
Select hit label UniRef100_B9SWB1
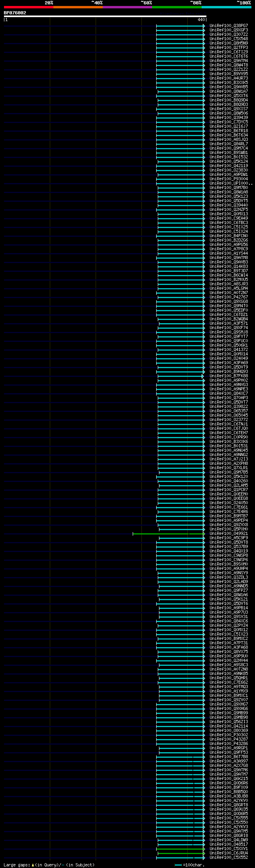229,152
